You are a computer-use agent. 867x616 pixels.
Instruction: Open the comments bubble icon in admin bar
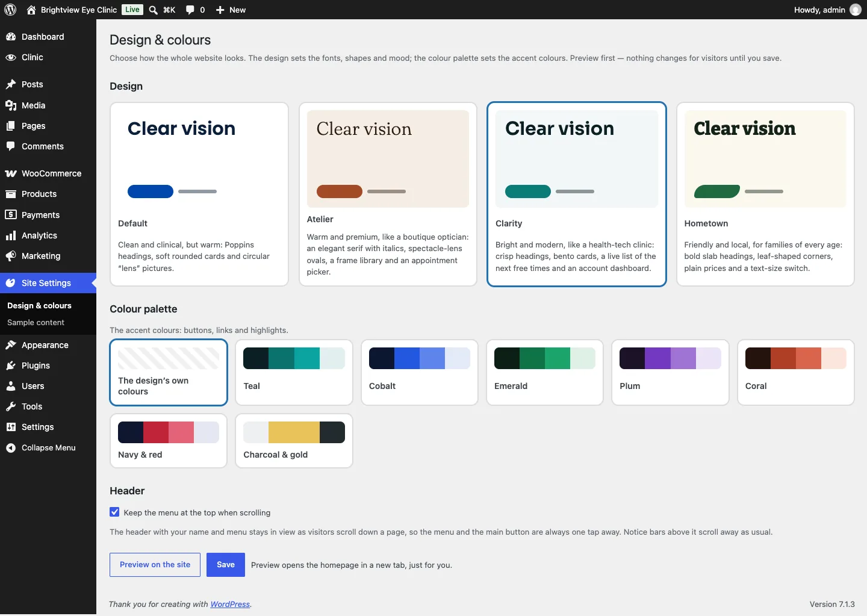(x=190, y=10)
